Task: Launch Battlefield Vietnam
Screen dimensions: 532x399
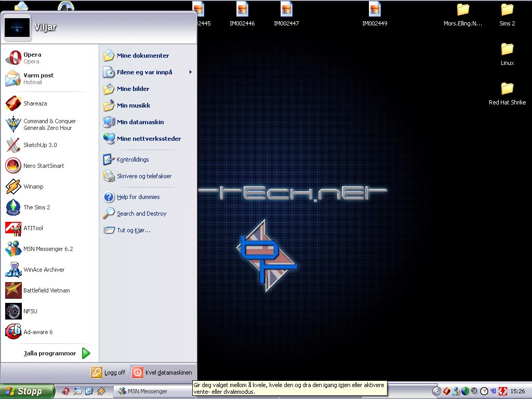Action: pyautogui.click(x=50, y=290)
